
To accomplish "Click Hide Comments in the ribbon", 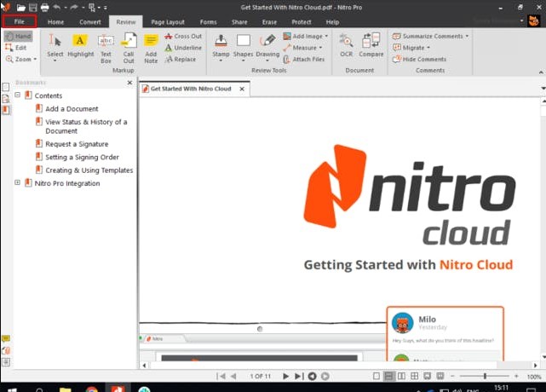I will (419, 60).
